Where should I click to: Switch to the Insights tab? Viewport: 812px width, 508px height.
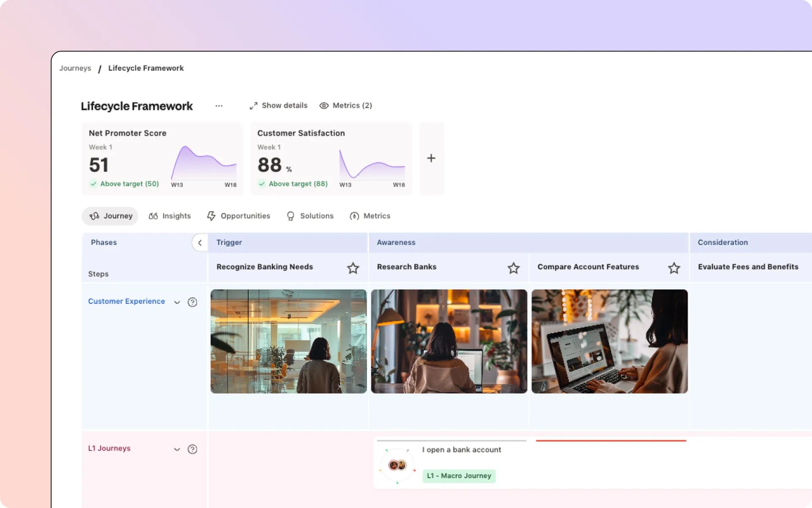click(x=170, y=216)
